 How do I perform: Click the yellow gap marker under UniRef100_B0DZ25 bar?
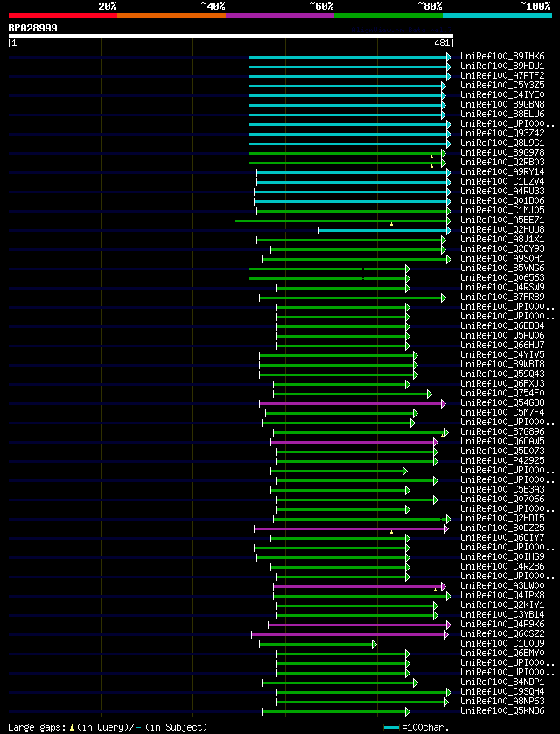click(391, 532)
